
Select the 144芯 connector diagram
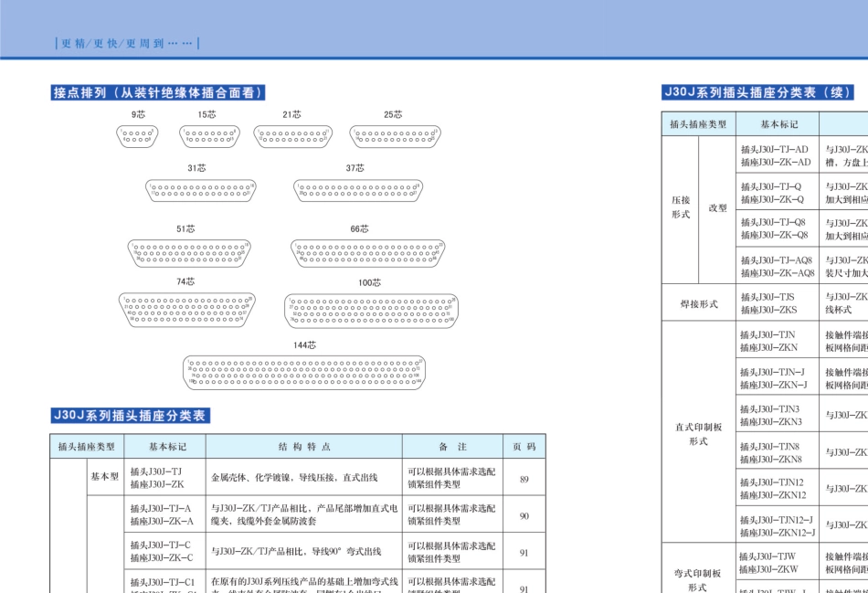(x=304, y=373)
